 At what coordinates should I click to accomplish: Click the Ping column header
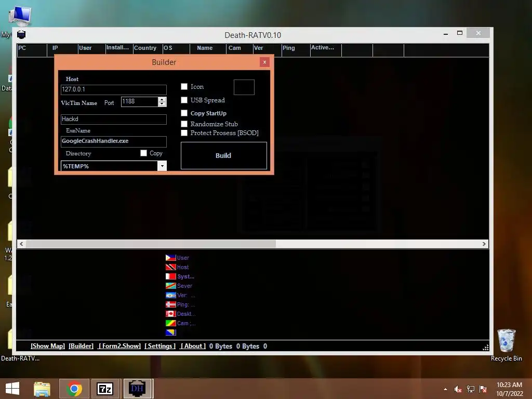296,50
